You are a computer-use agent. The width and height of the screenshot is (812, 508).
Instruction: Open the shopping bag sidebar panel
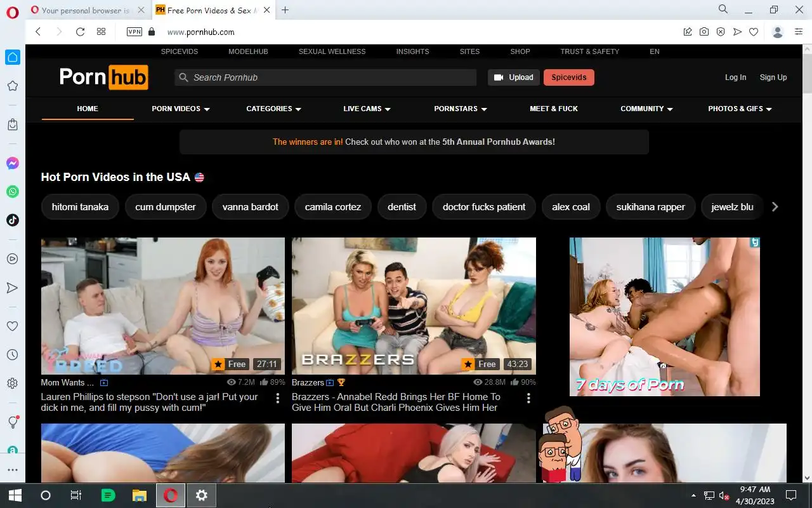(13, 124)
